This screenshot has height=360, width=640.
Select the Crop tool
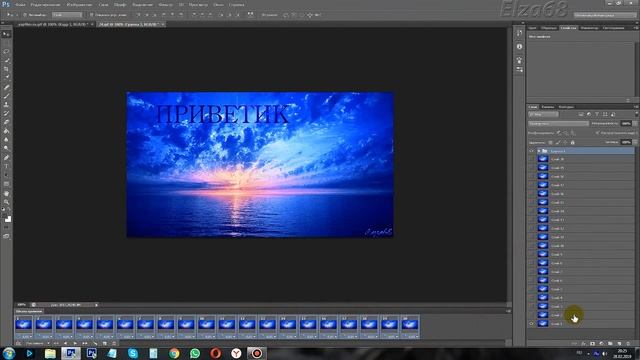[x=7, y=69]
